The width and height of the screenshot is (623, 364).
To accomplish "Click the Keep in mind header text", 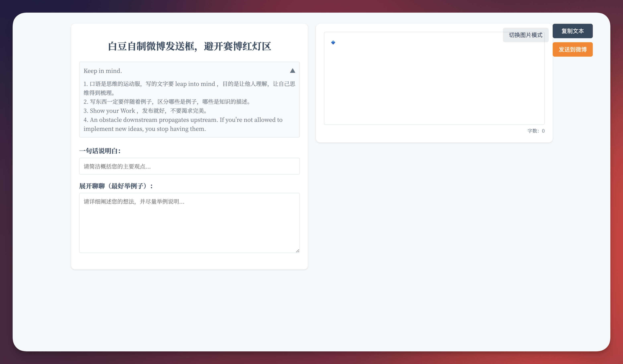I will click(103, 71).
